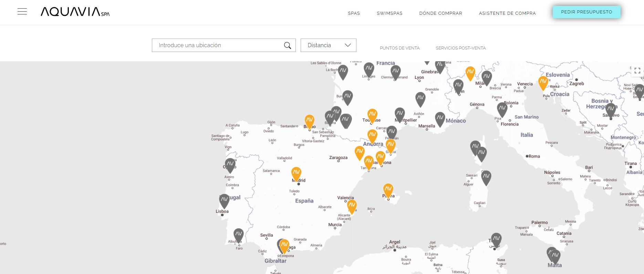Click the magnifying glass search icon
The width and height of the screenshot is (644, 274).
tap(287, 45)
